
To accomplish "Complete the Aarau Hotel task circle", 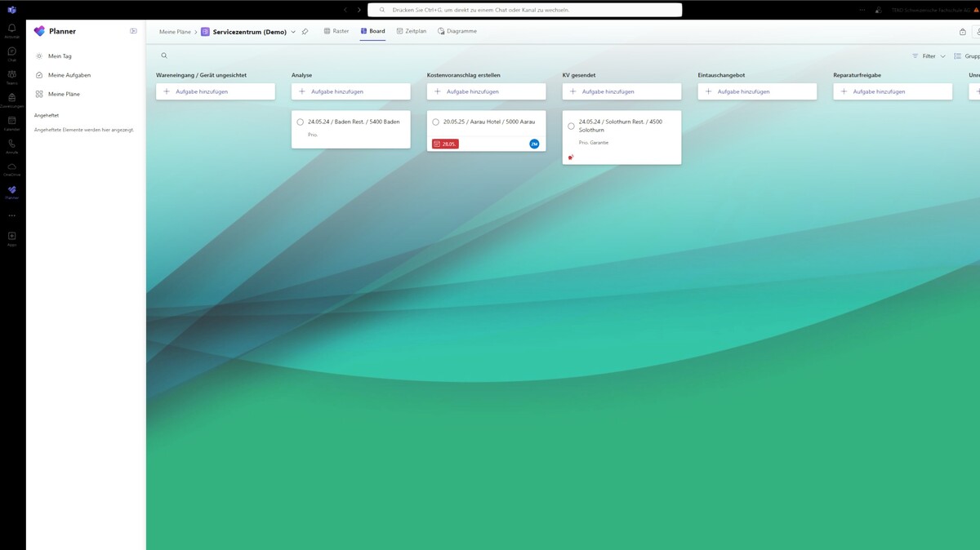I will pos(436,122).
